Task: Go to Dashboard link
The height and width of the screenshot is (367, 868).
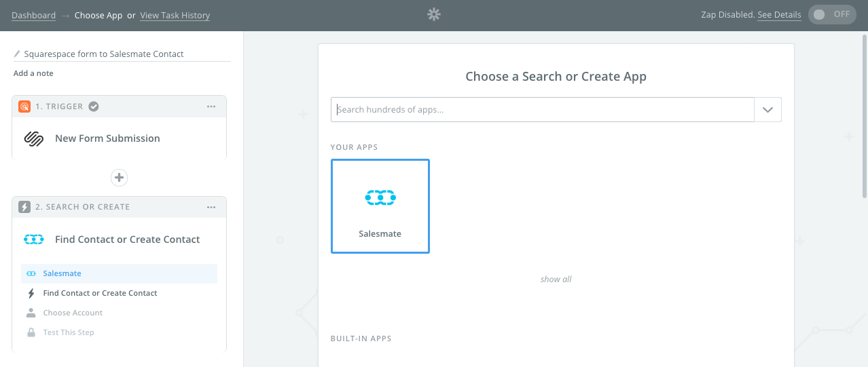Action: coord(33,15)
